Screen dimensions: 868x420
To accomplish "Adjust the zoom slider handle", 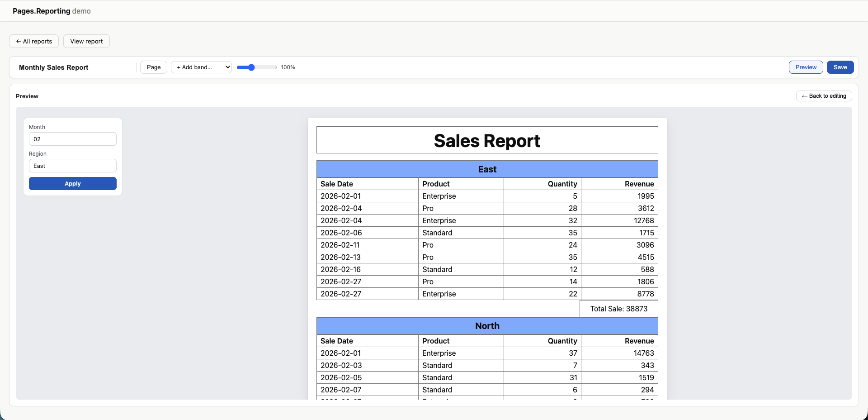I will (x=251, y=67).
